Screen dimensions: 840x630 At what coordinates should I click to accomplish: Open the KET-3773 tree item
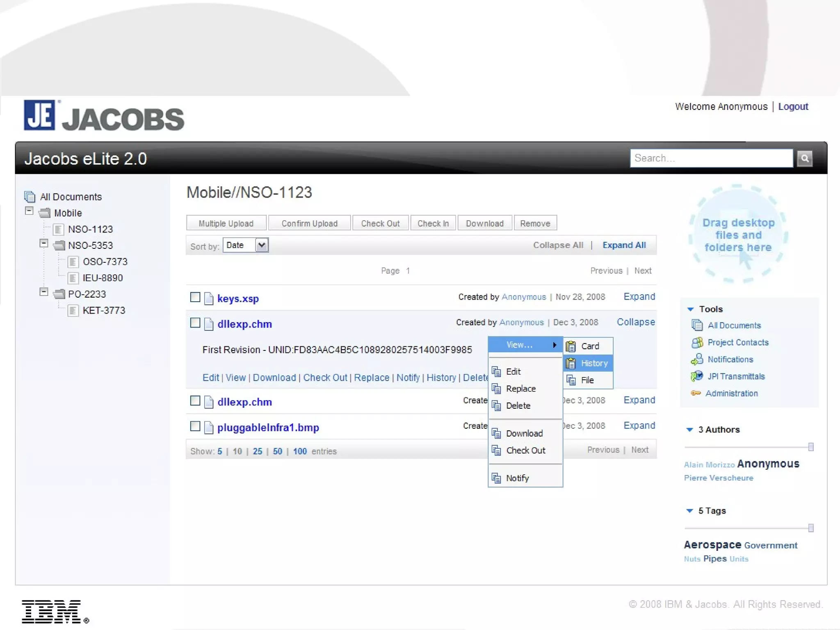[103, 310]
